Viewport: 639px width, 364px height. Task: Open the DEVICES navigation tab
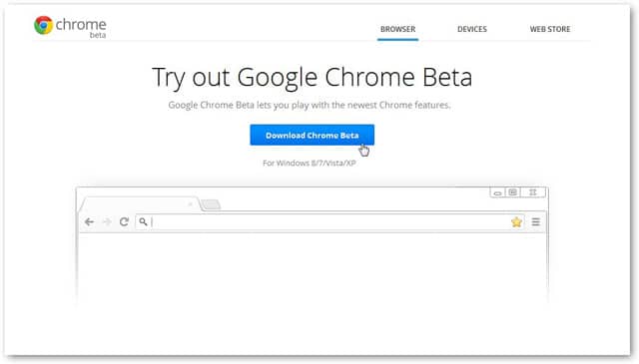[x=472, y=29]
